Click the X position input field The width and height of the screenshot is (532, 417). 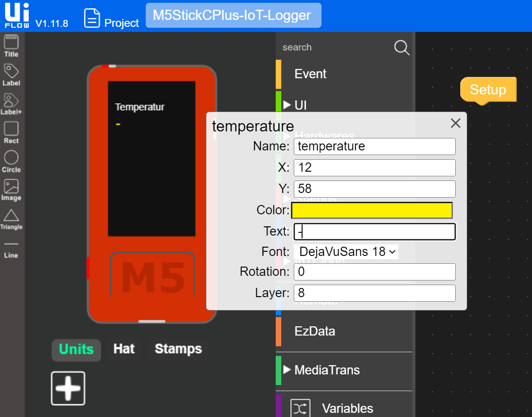tap(375, 168)
